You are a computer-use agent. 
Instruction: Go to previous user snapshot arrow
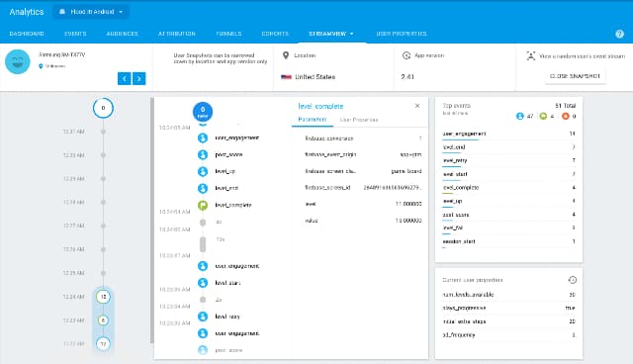click(x=125, y=78)
